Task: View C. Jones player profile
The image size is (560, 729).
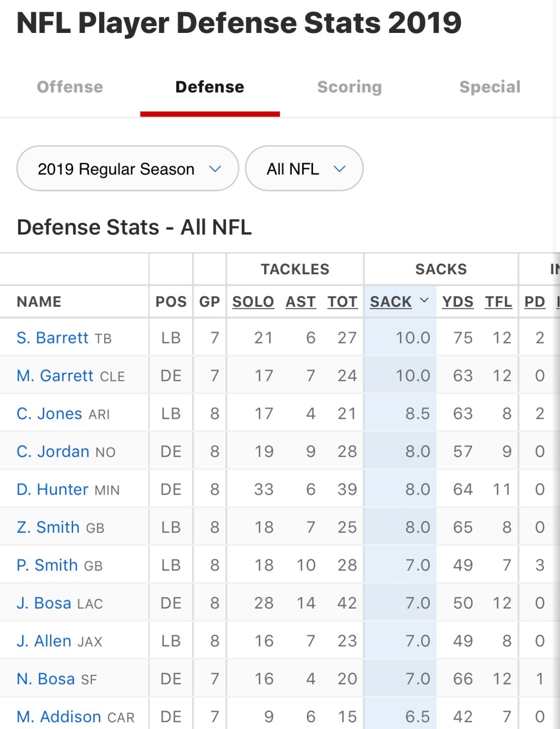Action: click(49, 414)
